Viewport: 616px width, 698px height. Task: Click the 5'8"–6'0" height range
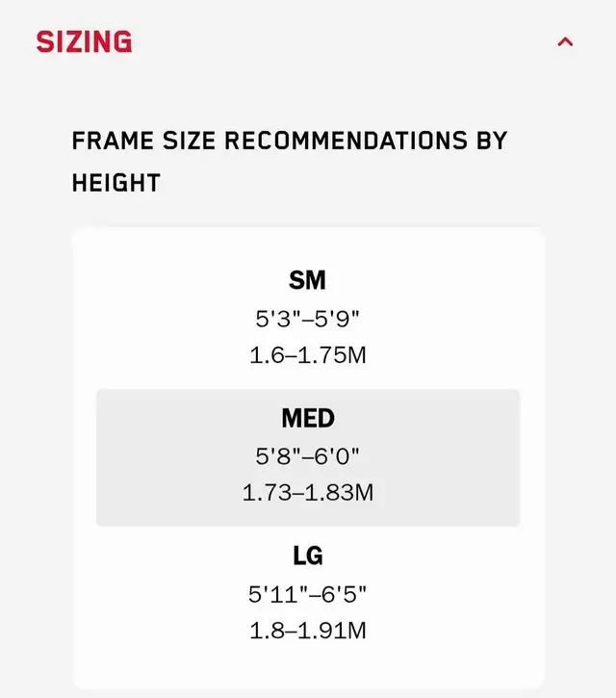pyautogui.click(x=308, y=456)
